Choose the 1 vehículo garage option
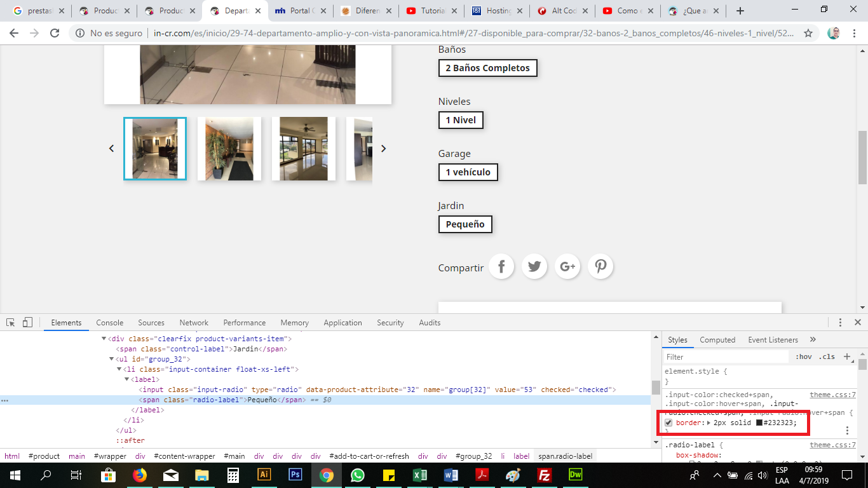The width and height of the screenshot is (868, 488). [468, 172]
